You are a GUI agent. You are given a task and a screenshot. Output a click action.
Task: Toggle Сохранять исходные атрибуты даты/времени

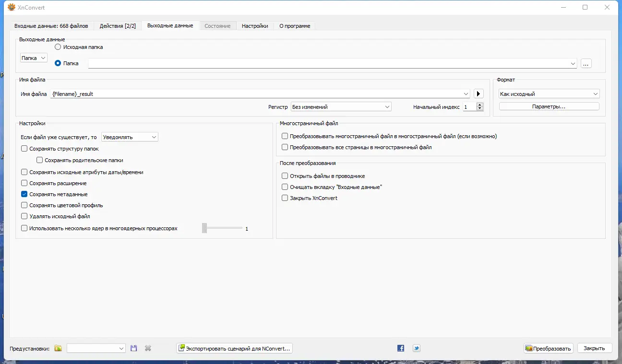(24, 172)
